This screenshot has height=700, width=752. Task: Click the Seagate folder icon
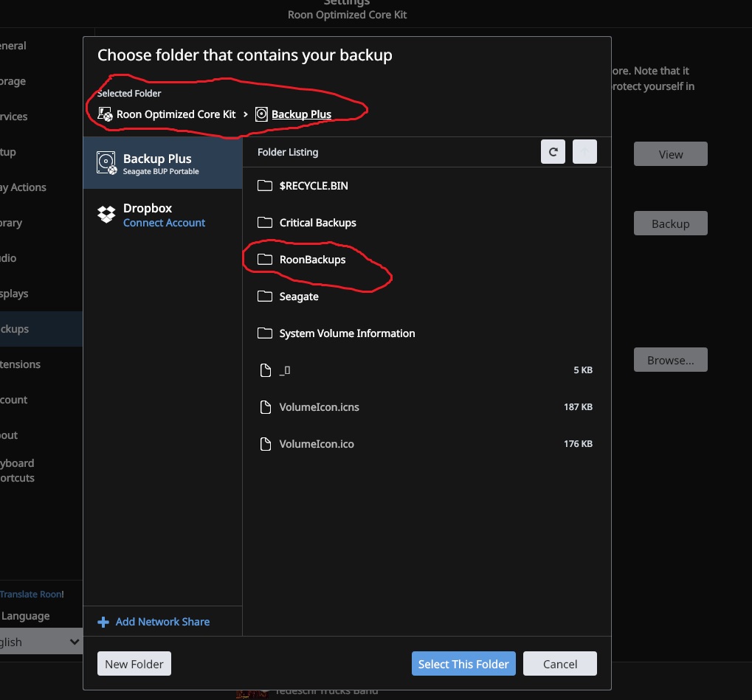[x=265, y=297]
